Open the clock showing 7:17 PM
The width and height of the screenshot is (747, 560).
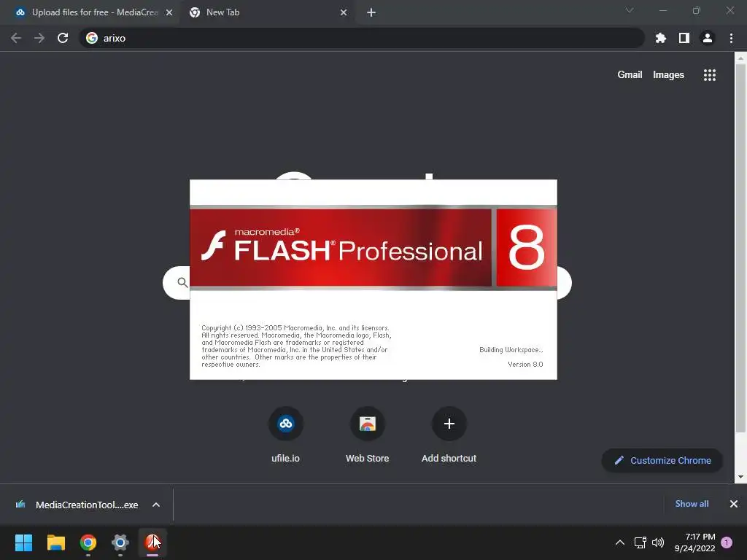(x=694, y=542)
